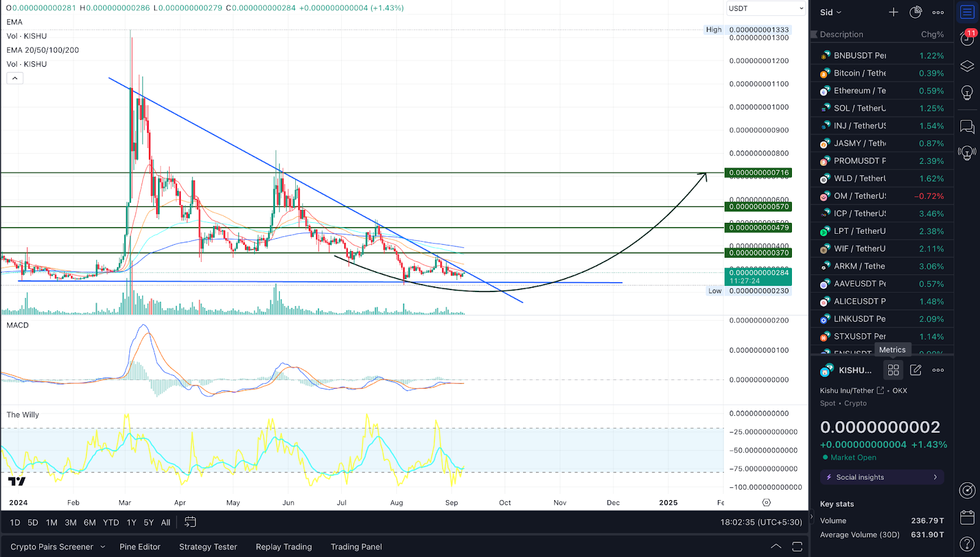Select SOL / TetherUS row
Screen dimensions: 980x557
coord(882,108)
